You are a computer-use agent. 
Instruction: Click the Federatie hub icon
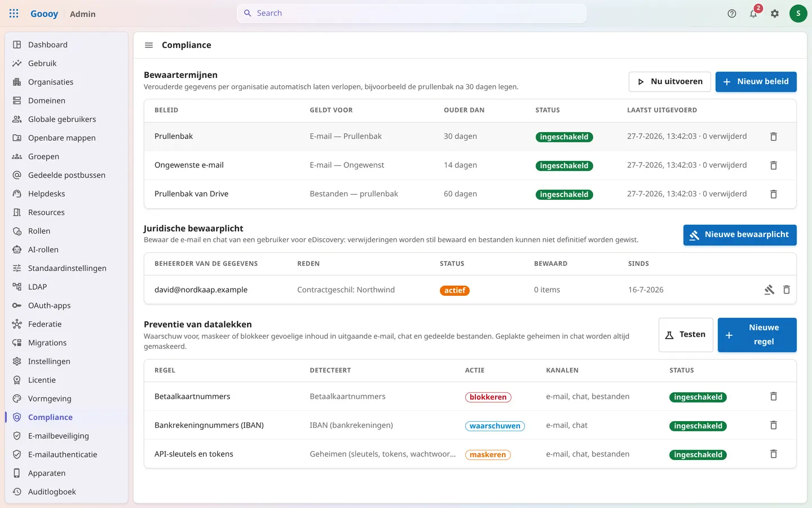pyautogui.click(x=17, y=324)
